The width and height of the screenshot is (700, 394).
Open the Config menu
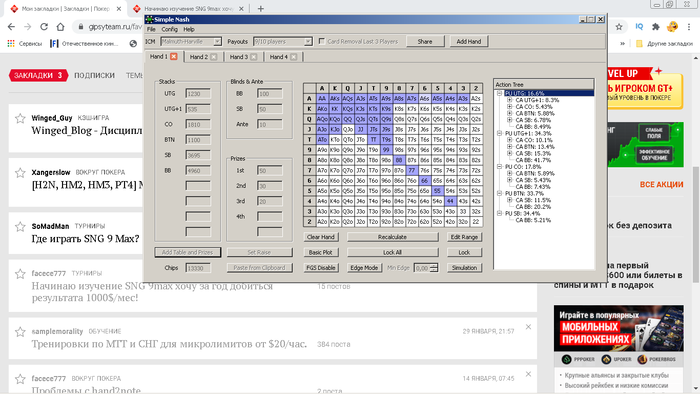169,29
